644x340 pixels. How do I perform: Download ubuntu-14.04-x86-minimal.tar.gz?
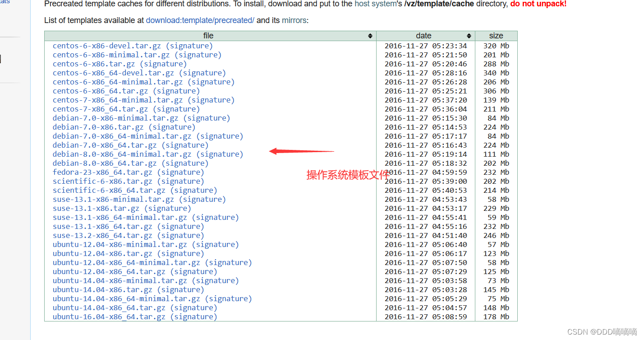(120, 280)
